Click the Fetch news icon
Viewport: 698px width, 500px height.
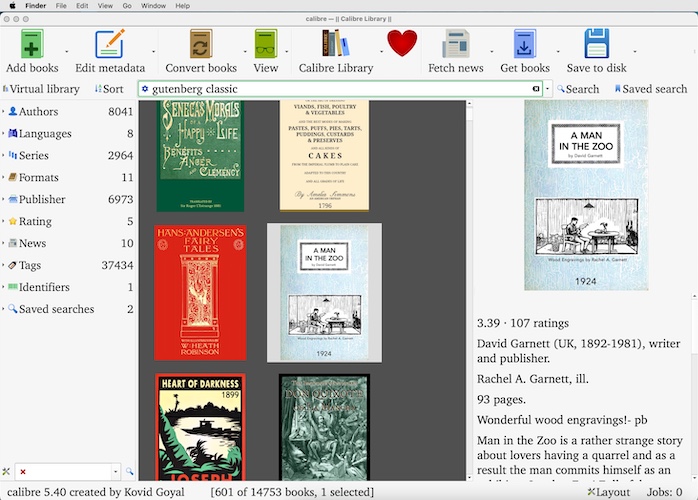tap(455, 44)
